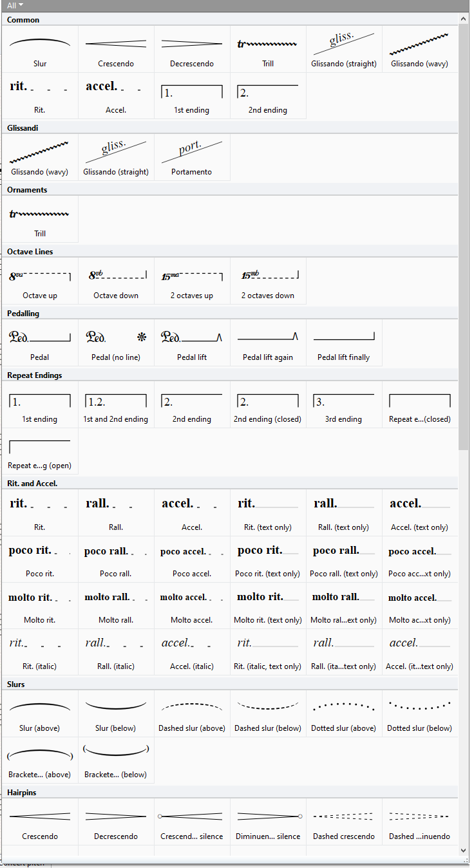Choose 2 octaves up line
474x868 pixels.
coord(192,281)
